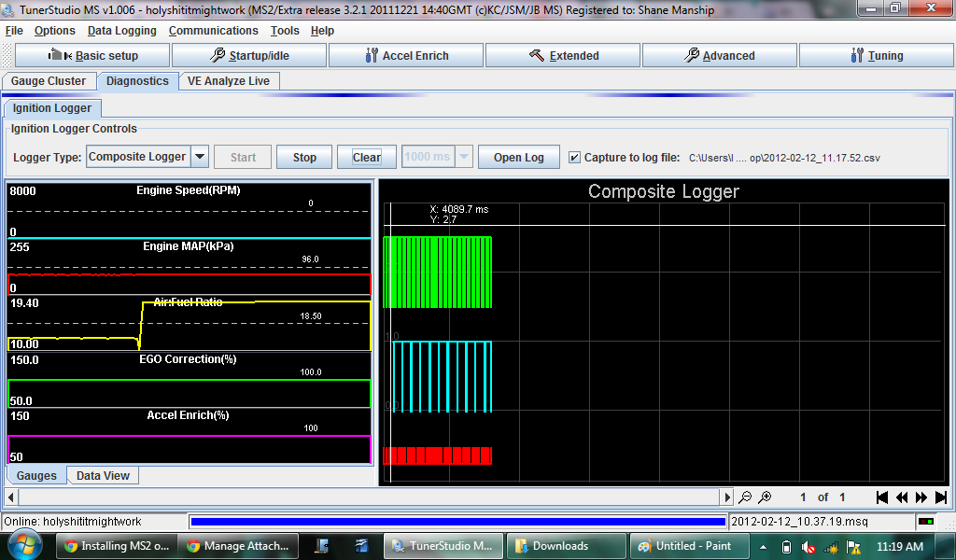Toggle Capture to log file checkbox
This screenshot has height=560, width=956.
574,157
